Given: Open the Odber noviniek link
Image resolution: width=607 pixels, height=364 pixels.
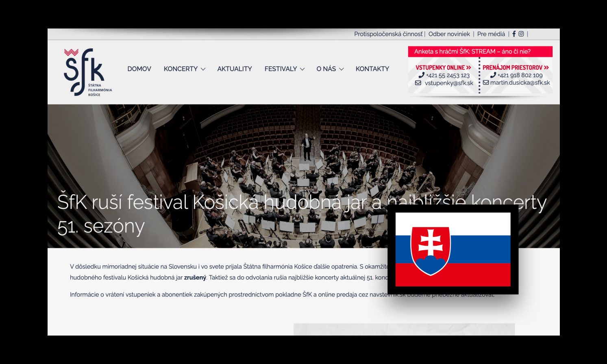Looking at the screenshot, I should [449, 34].
